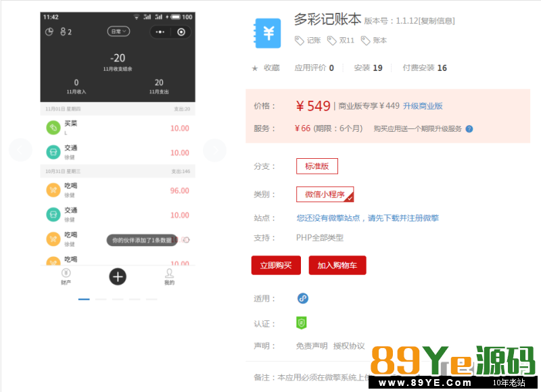Click 付费安装 16 statistic

point(425,68)
